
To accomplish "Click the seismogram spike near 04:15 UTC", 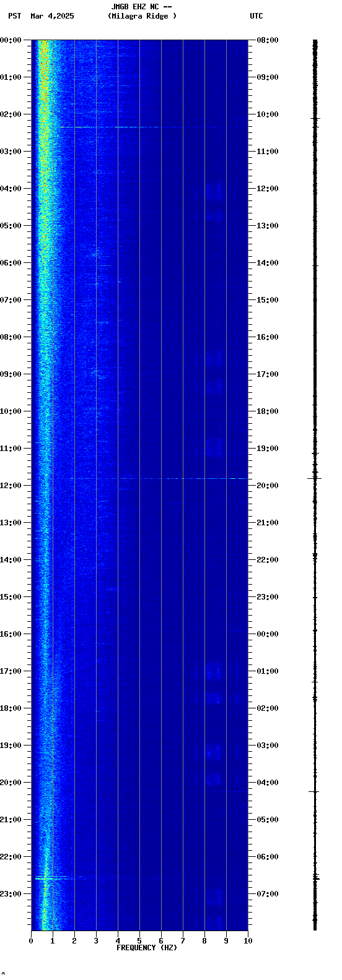I will pyautogui.click(x=314, y=791).
